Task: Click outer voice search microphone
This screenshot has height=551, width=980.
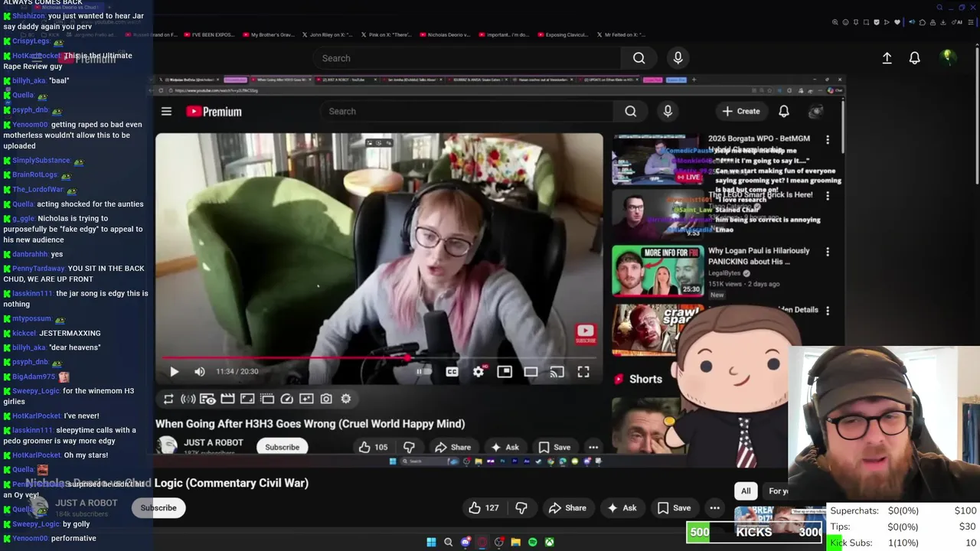Action: tap(678, 58)
